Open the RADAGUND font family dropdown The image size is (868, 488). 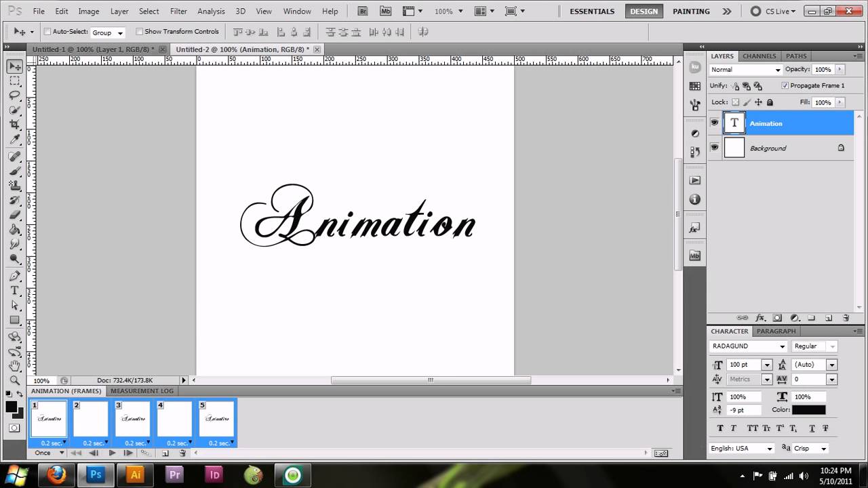pyautogui.click(x=748, y=346)
